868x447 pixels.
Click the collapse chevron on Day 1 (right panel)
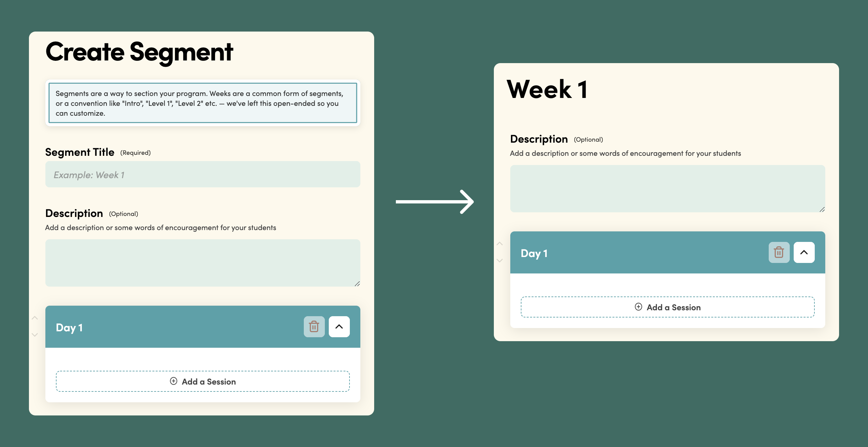point(804,252)
